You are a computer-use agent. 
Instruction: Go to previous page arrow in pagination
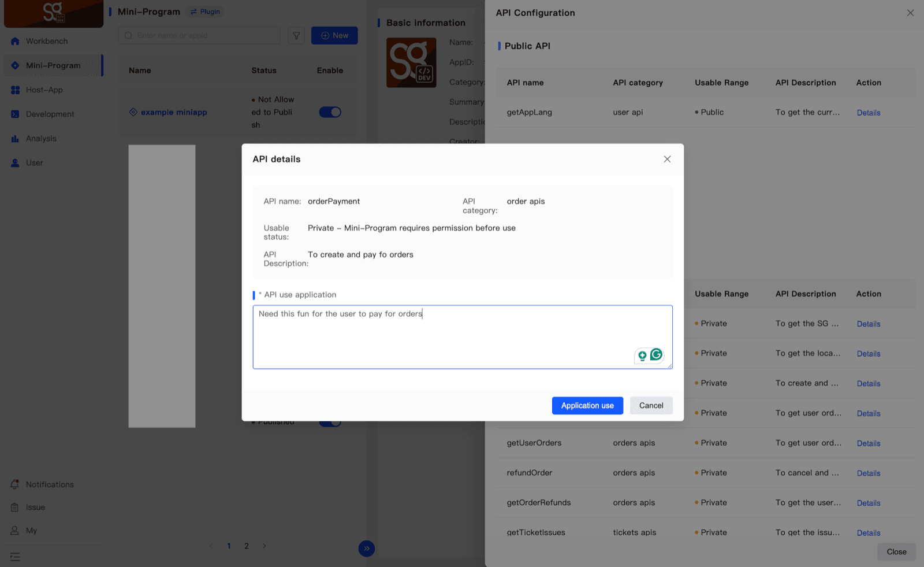pos(211,546)
